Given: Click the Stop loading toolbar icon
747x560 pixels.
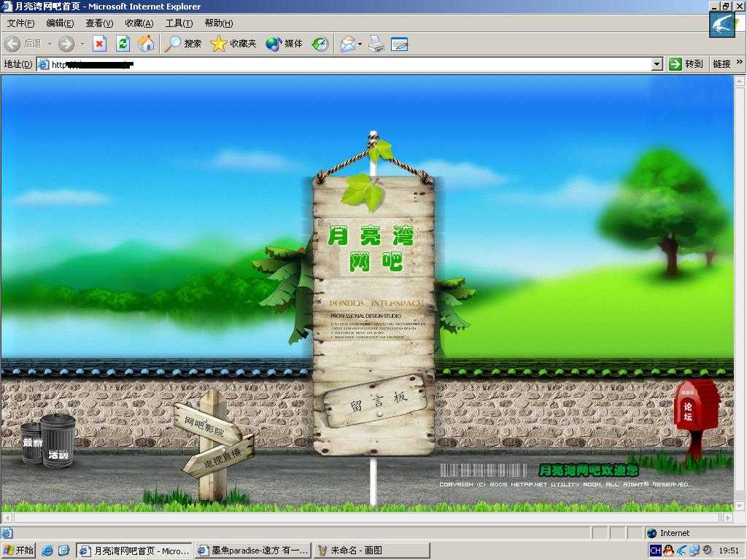Looking at the screenshot, I should pos(100,44).
